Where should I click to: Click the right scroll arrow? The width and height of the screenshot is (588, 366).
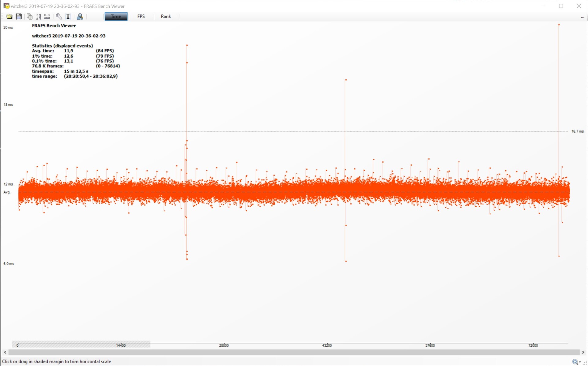click(x=583, y=352)
